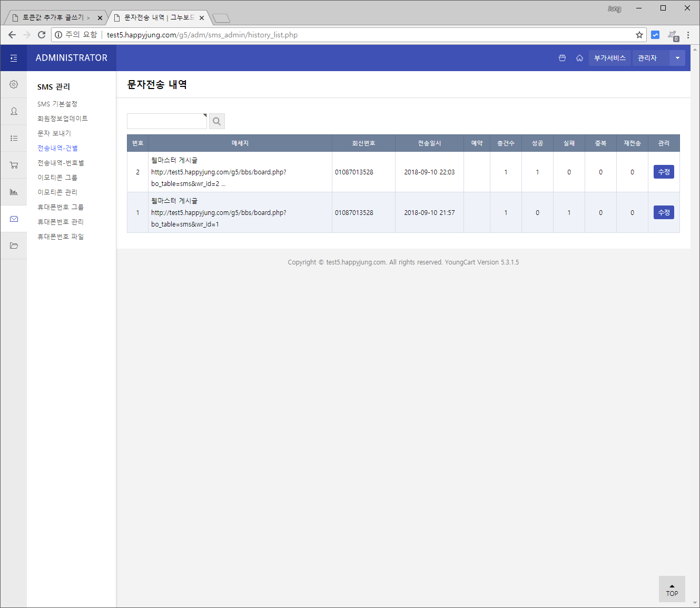Bookmark this page with the star icon
The image size is (700, 608).
coord(639,35)
